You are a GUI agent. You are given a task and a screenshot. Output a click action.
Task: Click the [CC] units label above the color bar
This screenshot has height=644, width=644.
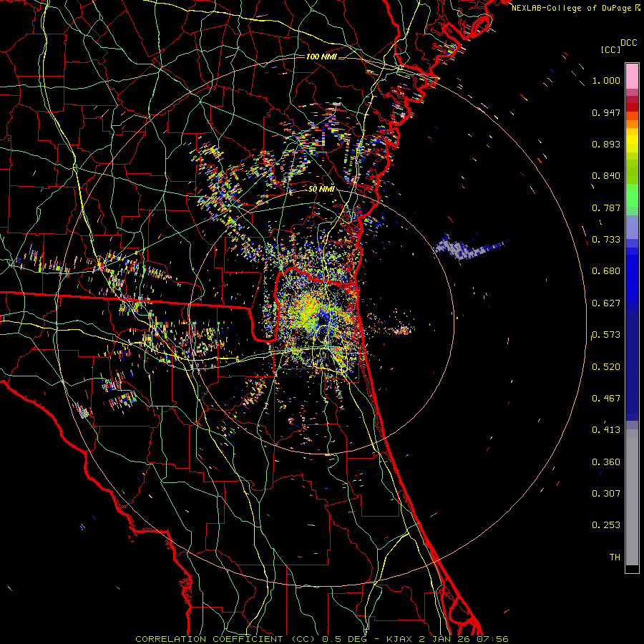611,49
